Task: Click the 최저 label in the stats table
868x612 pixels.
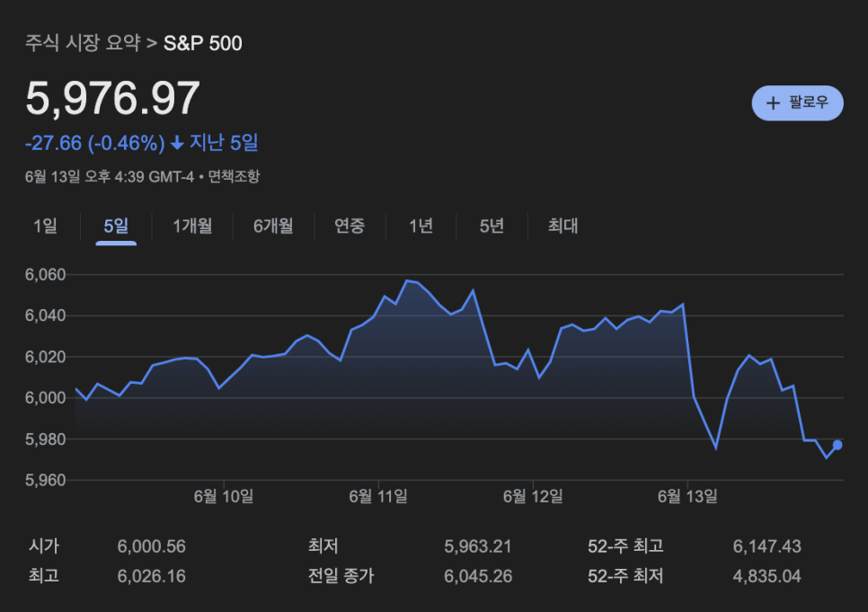Action: 323,546
